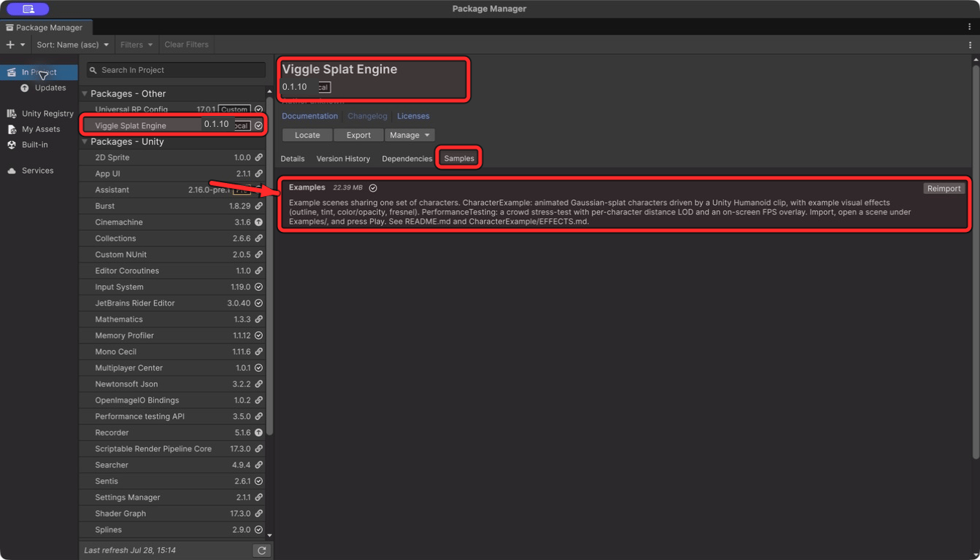980x560 pixels.
Task: Select the Custom NUnit package
Action: (x=172, y=254)
